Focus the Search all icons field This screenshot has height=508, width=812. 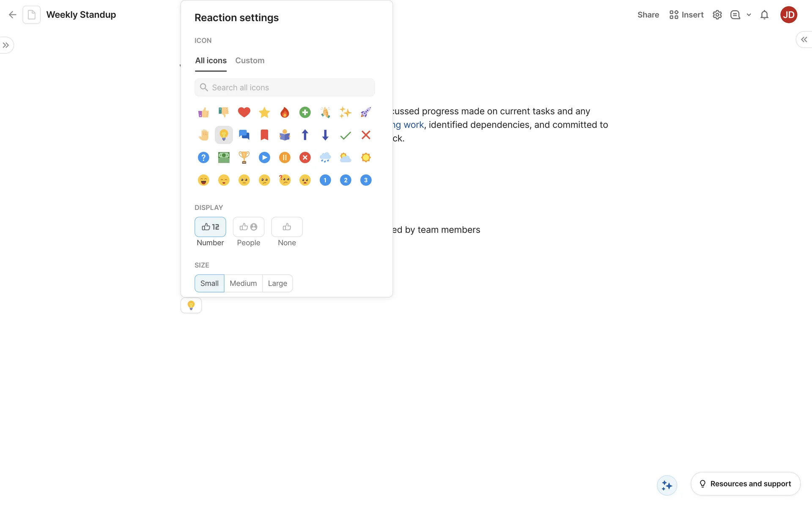point(285,88)
